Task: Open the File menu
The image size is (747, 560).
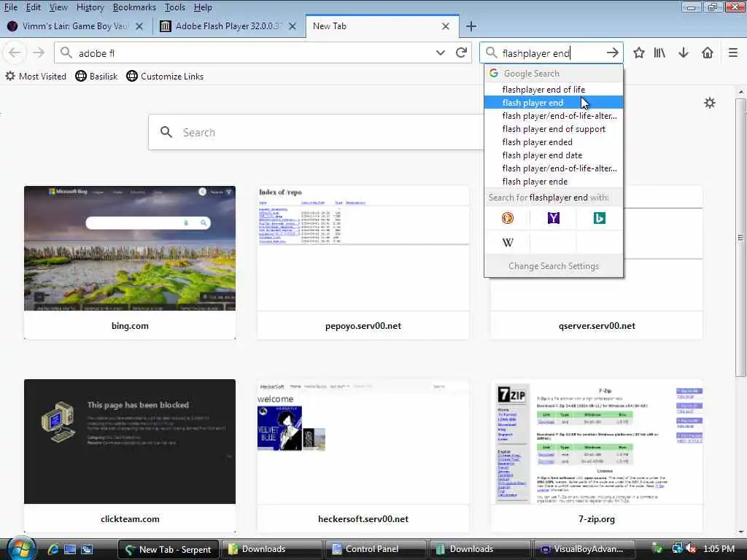Action: (10, 7)
